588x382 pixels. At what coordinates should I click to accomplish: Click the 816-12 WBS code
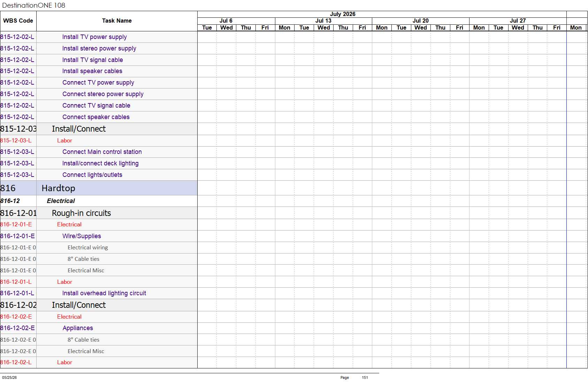point(10,201)
